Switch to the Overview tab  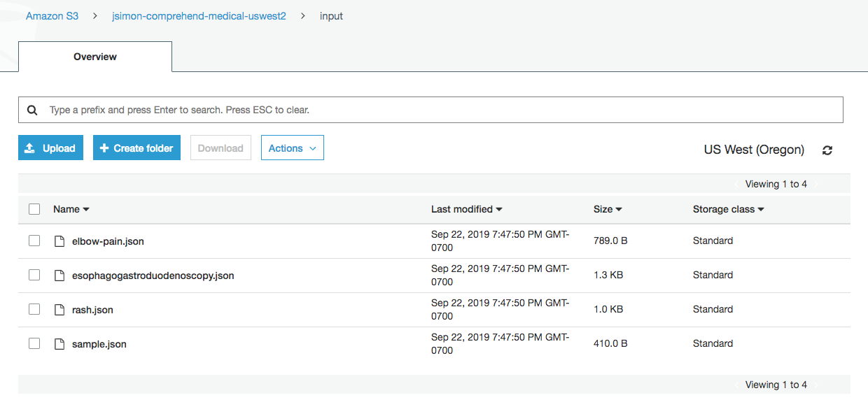coord(95,57)
